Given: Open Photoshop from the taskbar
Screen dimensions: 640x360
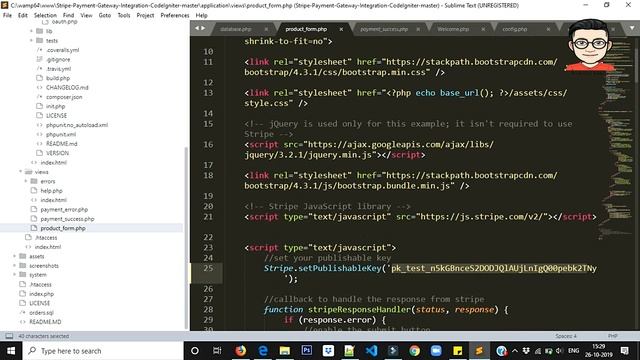Looking at the screenshot, I should pos(307,351).
